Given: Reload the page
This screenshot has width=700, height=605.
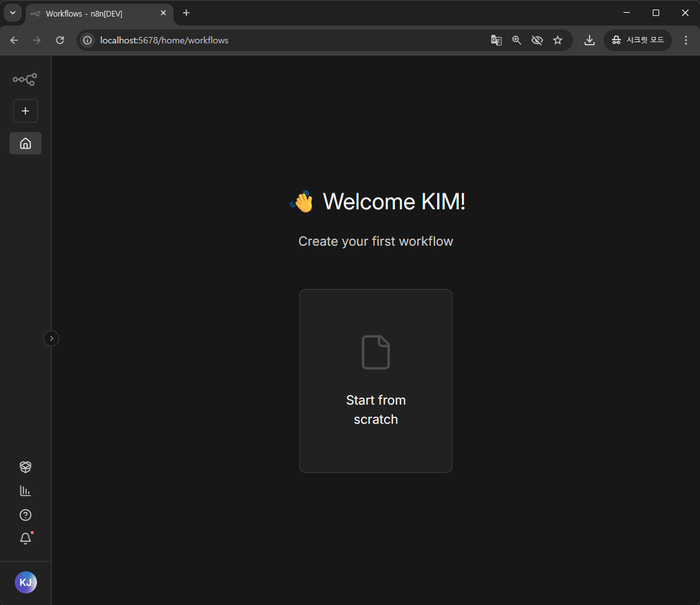Looking at the screenshot, I should (60, 40).
